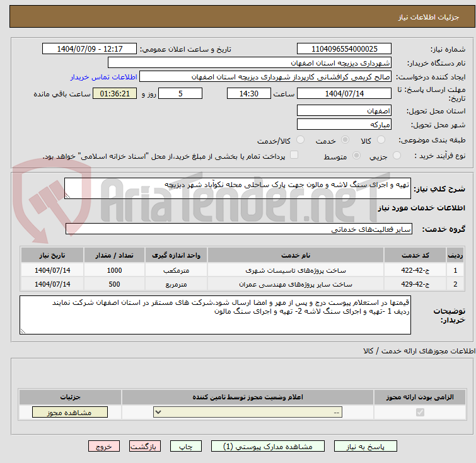The width and height of the screenshot is (476, 463).
Task: Click the مترمربع unit cell
Action: [177, 284]
